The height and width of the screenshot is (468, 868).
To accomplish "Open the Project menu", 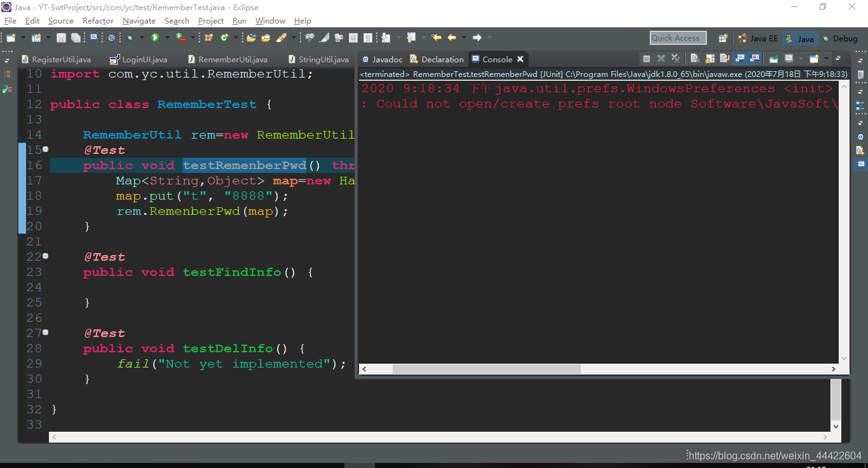I will (x=211, y=21).
